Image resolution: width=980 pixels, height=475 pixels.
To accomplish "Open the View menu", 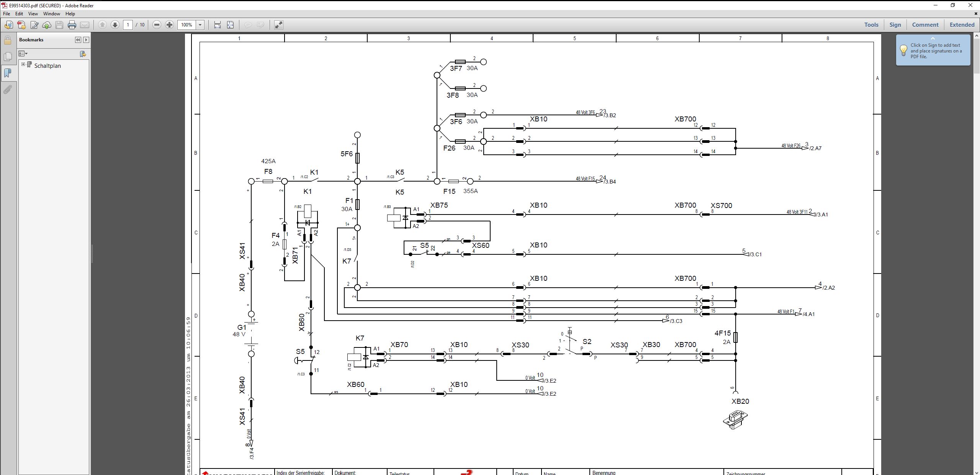I will point(33,13).
